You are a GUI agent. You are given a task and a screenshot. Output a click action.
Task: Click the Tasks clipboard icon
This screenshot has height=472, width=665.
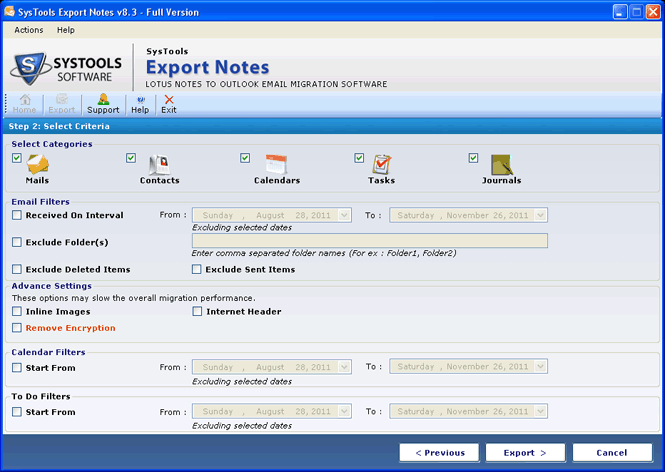click(382, 164)
